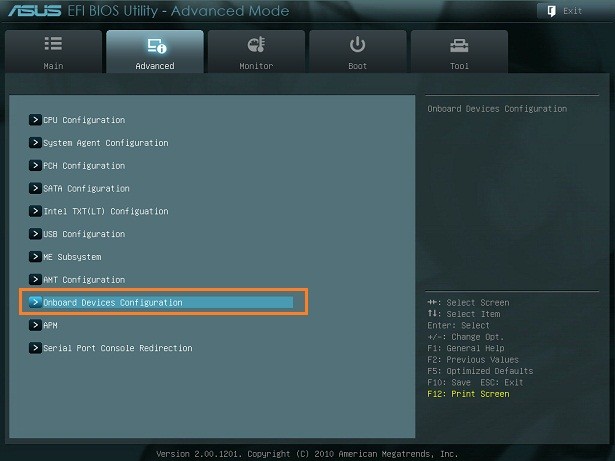Expand arrow beside AMT Configuration

(x=35, y=279)
